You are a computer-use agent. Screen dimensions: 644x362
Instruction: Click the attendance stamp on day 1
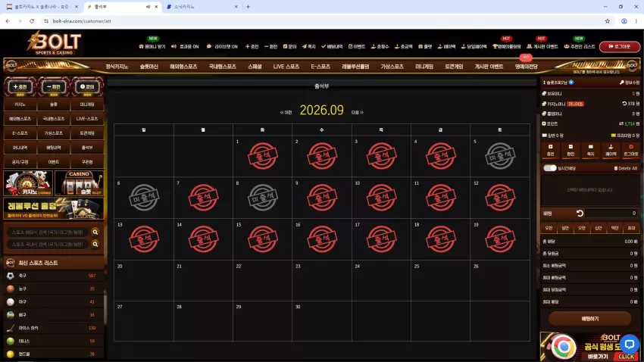coord(262,156)
